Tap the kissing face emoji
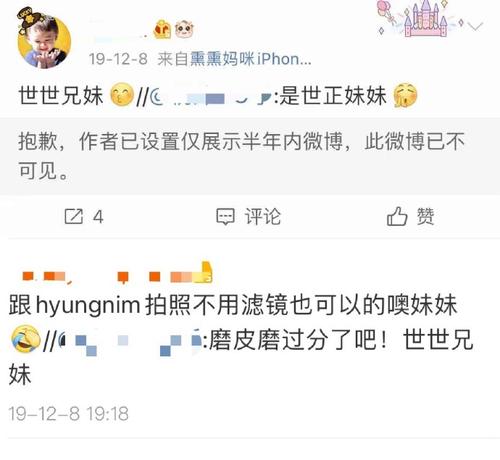 [122, 95]
